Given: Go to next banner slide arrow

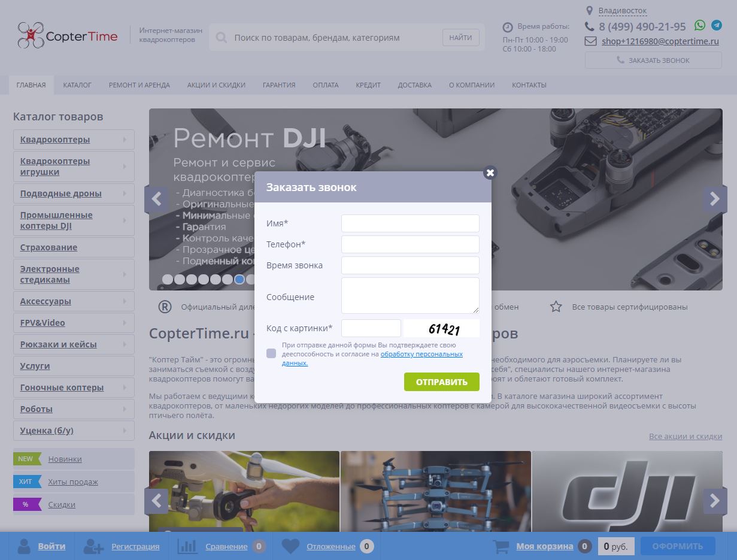Looking at the screenshot, I should coord(715,199).
